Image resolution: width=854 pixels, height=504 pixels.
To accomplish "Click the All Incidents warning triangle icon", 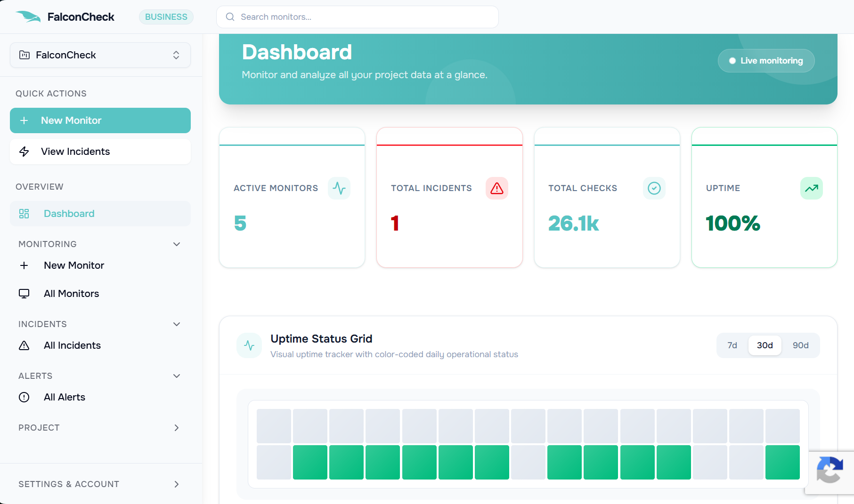I will 24,345.
